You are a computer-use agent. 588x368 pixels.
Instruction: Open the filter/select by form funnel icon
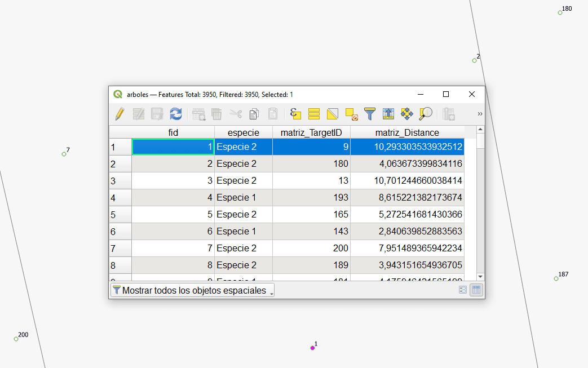(370, 114)
